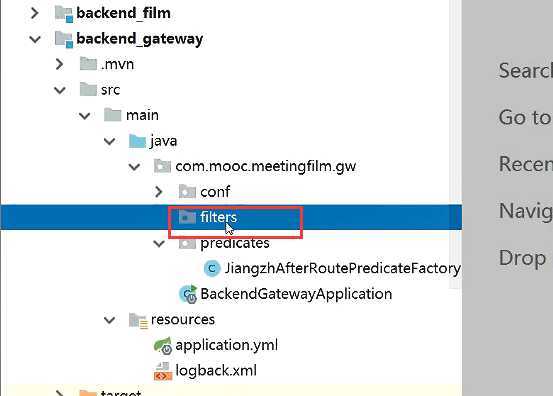Select the target folder
Image resolution: width=553 pixels, height=396 pixels.
point(121,392)
